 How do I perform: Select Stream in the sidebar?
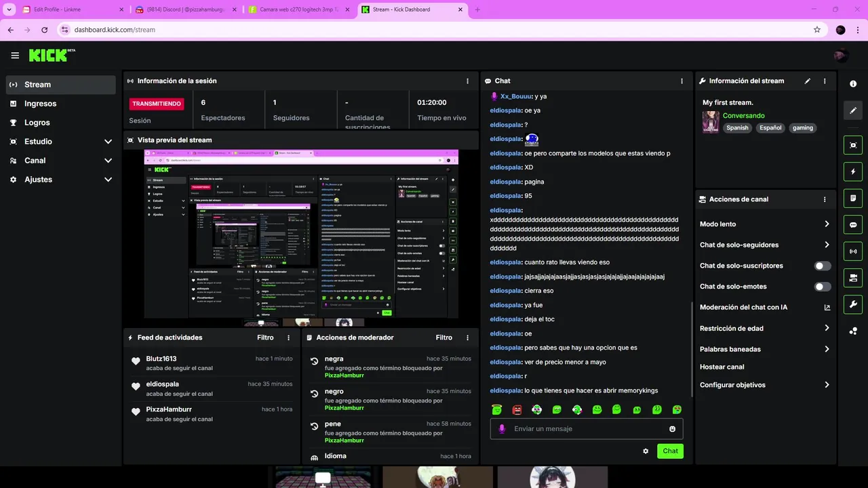coord(61,85)
